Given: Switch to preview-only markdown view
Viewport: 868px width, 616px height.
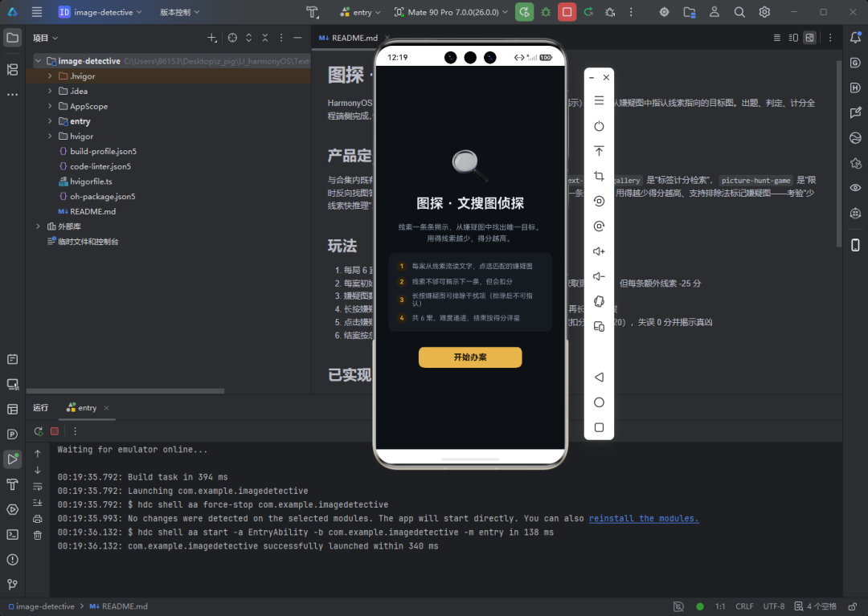Looking at the screenshot, I should click(810, 38).
